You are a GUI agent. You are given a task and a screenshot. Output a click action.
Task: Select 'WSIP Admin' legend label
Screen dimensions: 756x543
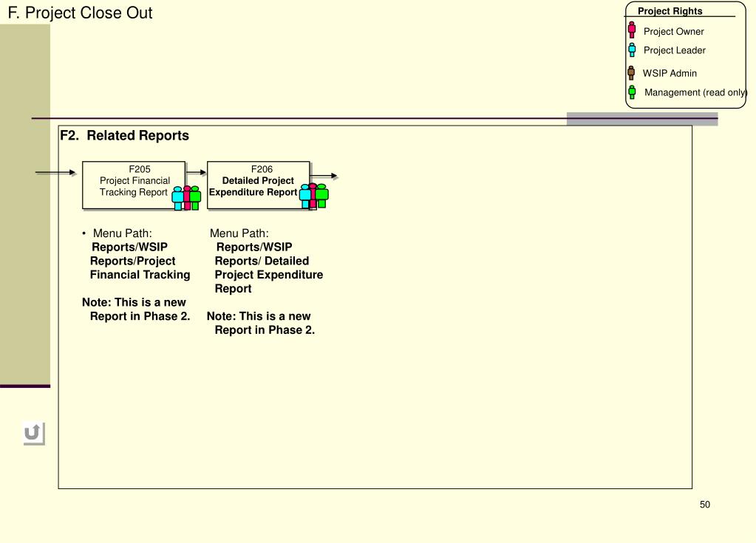pos(670,73)
